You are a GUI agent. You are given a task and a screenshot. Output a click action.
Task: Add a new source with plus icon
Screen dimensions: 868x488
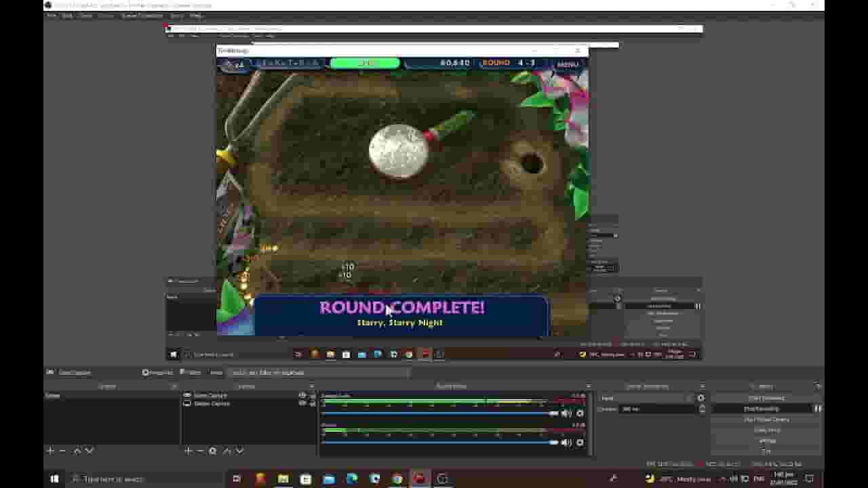click(x=189, y=451)
